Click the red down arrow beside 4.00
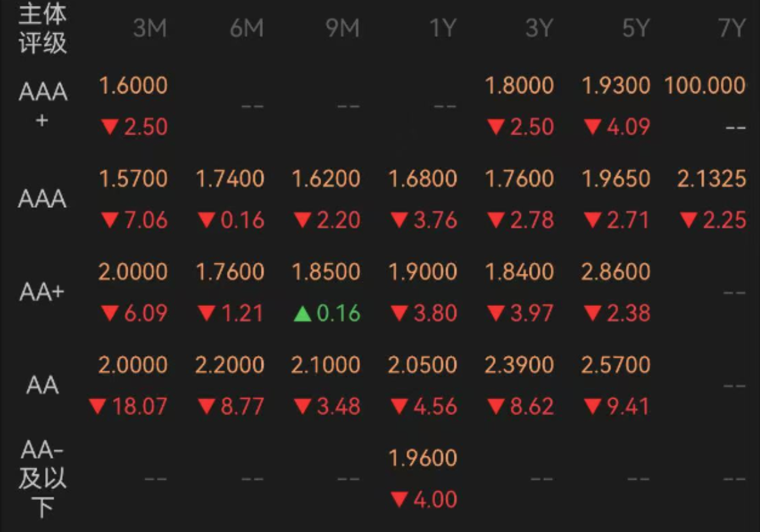This screenshot has width=760, height=532. (x=399, y=499)
